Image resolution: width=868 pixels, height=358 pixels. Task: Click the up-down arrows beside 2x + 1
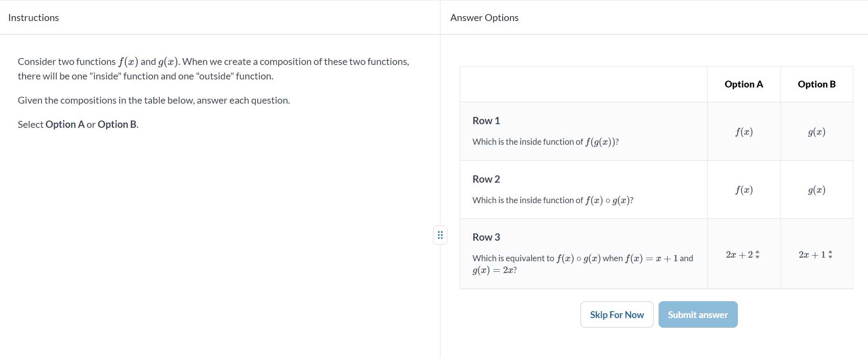tap(830, 255)
